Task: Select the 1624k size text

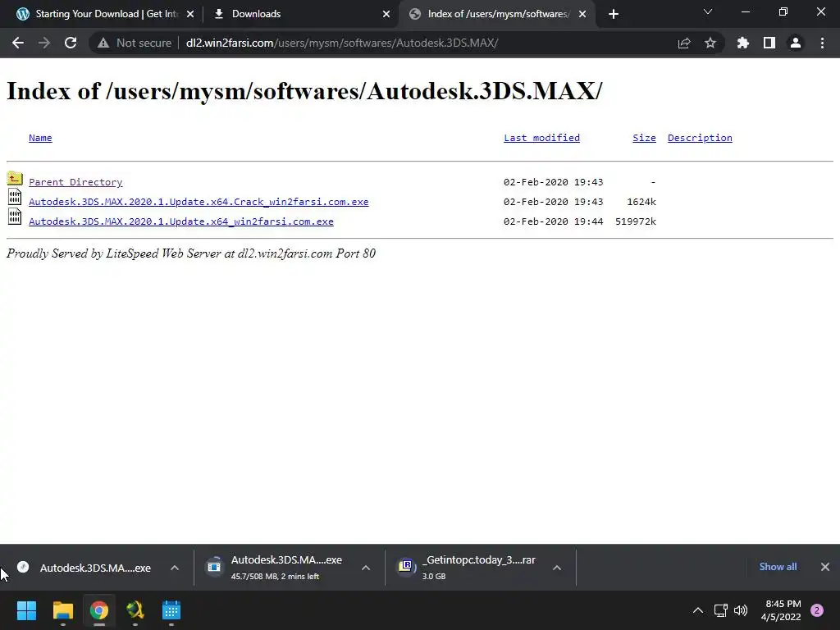Action: click(x=641, y=202)
